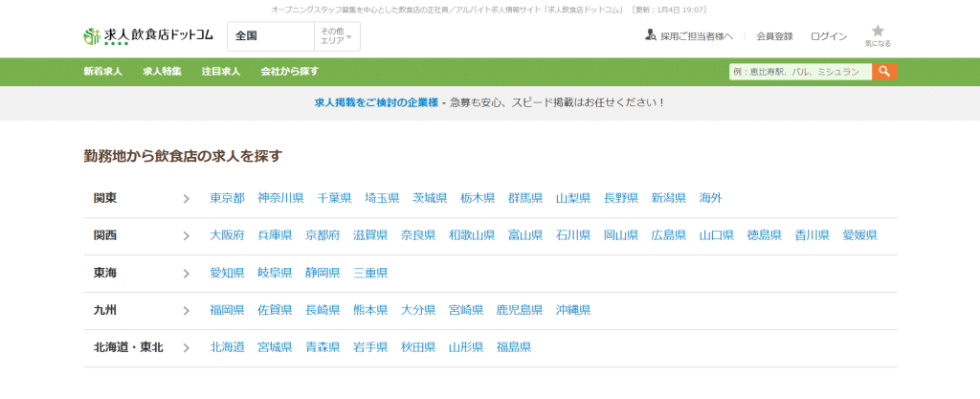Click the 会員登録 link

tap(774, 36)
